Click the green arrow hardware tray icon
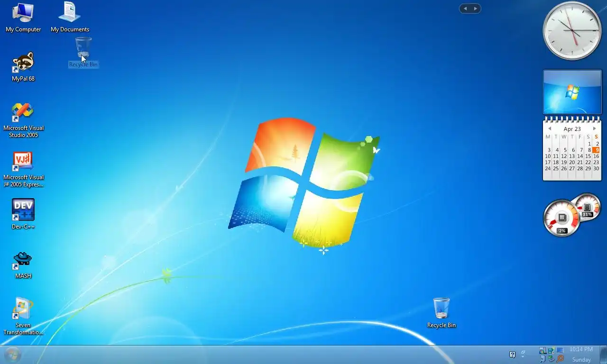This screenshot has width=607, height=364. [552, 359]
